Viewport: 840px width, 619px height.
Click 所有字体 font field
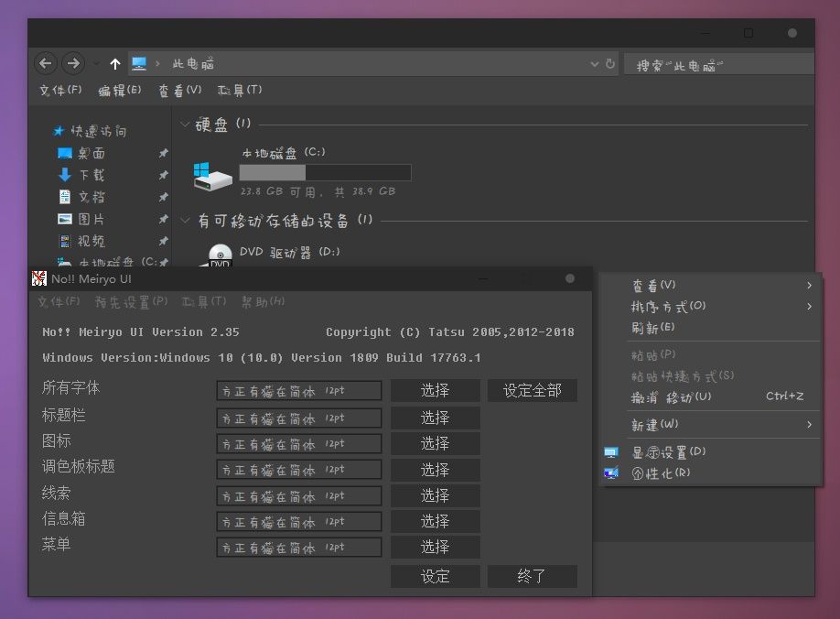299,391
